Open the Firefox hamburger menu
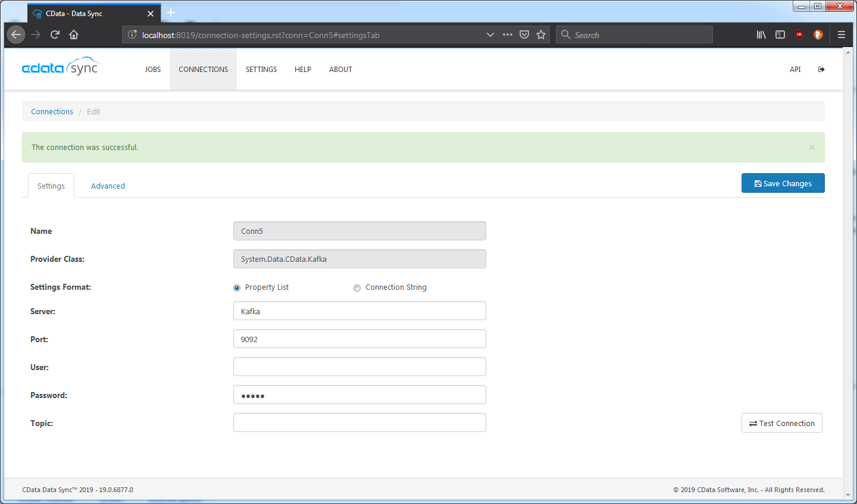857x504 pixels. [842, 35]
